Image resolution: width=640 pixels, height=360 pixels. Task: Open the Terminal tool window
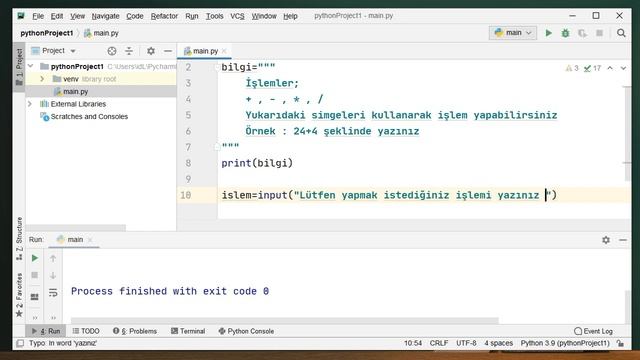(x=188, y=331)
